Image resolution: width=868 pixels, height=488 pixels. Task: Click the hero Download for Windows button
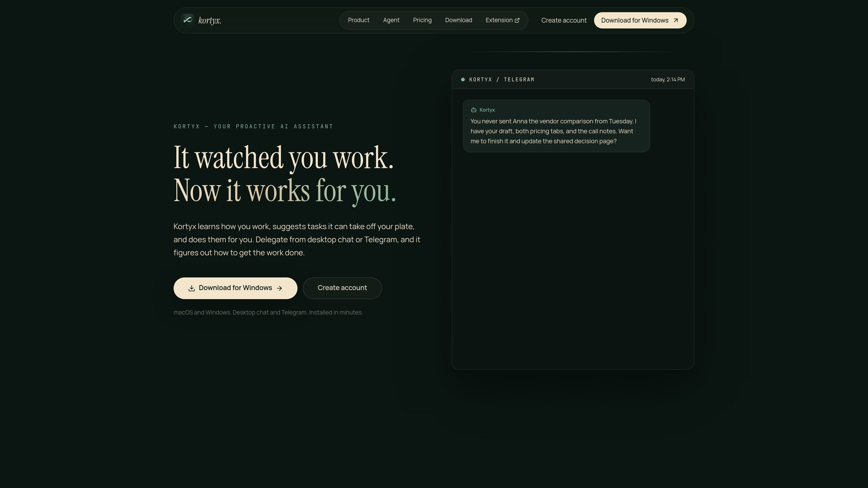[235, 288]
